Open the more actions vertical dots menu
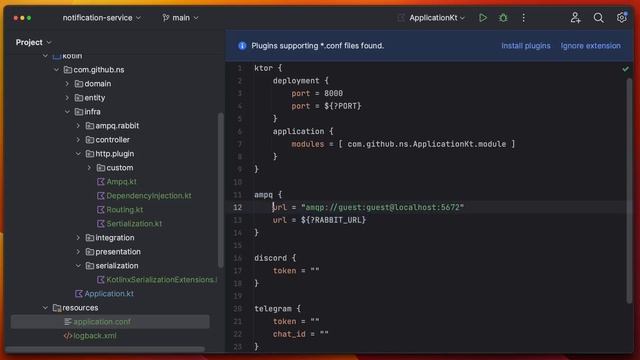Image resolution: width=640 pixels, height=360 pixels. click(x=523, y=18)
